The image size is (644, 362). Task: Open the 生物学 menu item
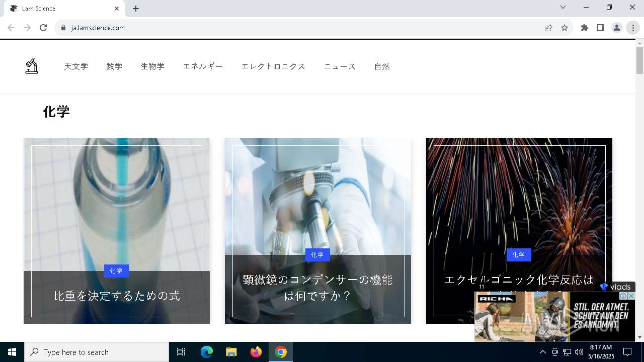coord(152,66)
